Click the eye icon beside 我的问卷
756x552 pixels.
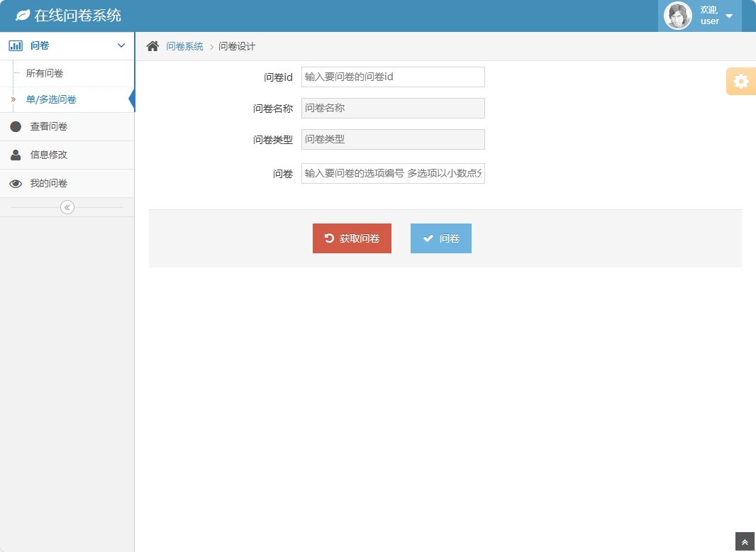16,182
